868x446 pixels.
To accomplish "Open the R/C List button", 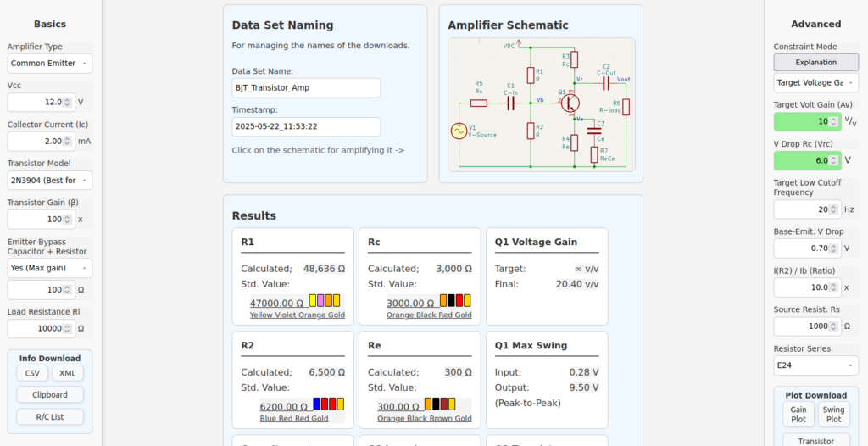I will 50,416.
